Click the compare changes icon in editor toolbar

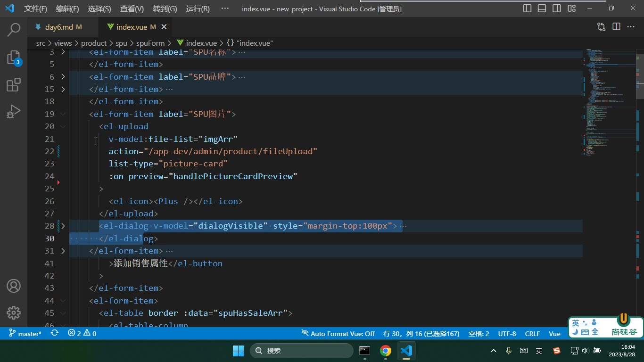[x=601, y=27]
